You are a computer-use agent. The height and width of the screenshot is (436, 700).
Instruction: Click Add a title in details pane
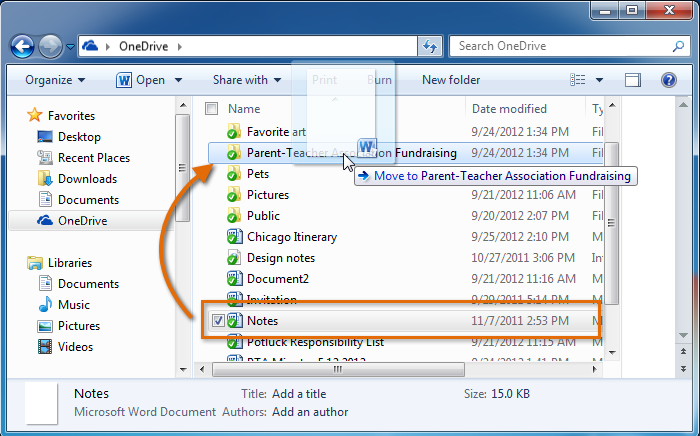[299, 394]
